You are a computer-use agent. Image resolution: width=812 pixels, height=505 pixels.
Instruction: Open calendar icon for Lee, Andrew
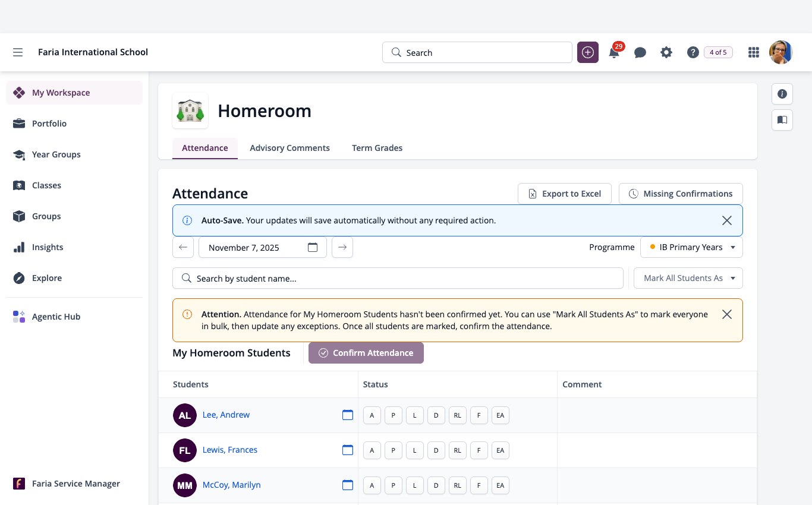tap(348, 415)
